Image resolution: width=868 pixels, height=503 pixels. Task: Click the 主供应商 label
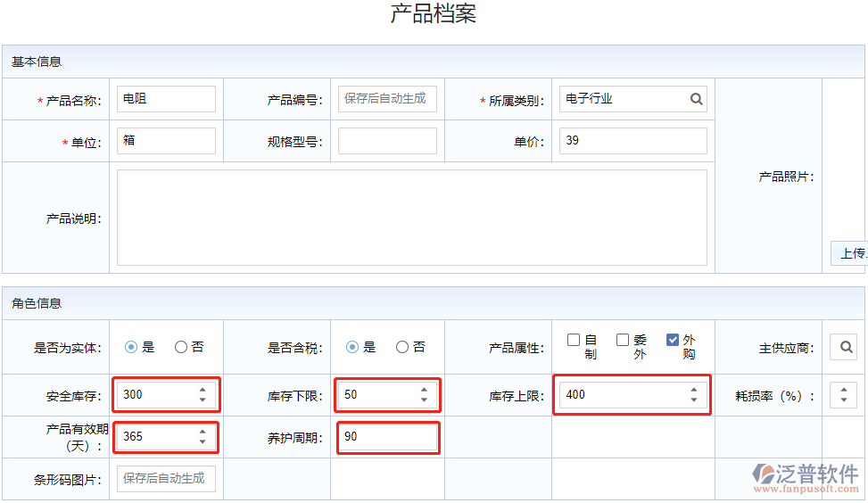(x=786, y=348)
